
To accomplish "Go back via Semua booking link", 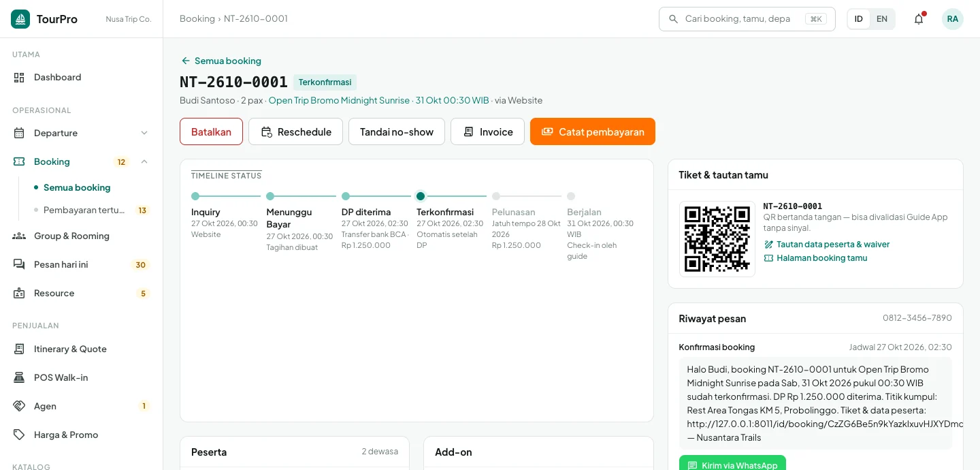I will [x=221, y=61].
